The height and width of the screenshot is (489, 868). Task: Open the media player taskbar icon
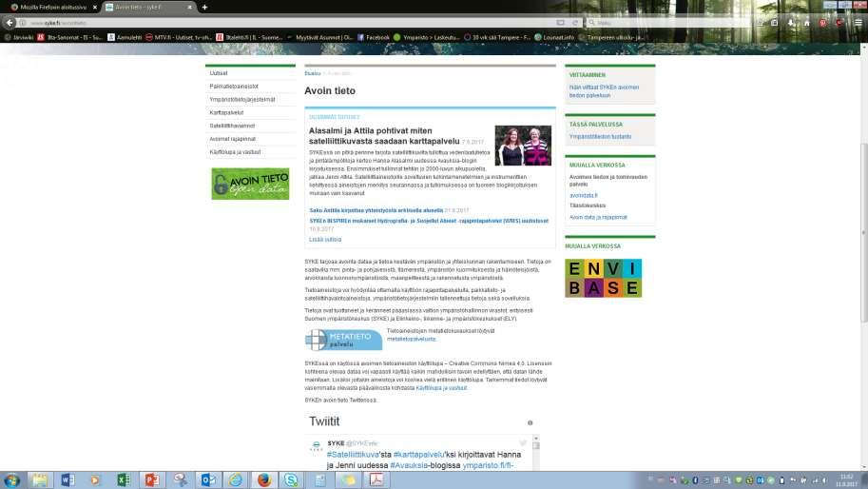95,480
